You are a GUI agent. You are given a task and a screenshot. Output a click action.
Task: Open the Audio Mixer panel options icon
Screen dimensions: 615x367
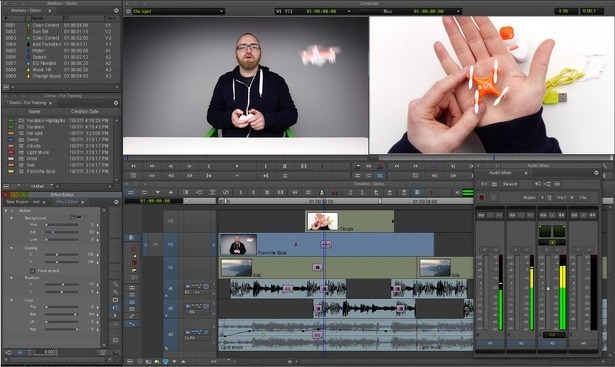click(596, 173)
